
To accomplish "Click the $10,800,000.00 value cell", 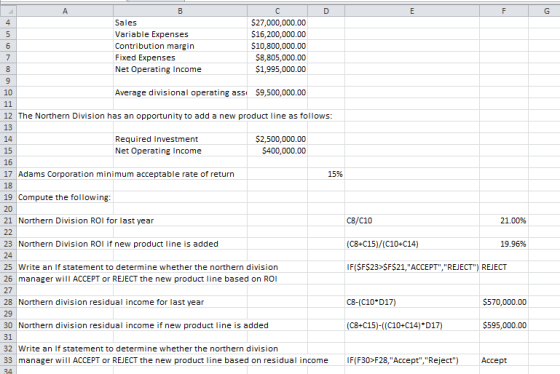I will pos(278,46).
